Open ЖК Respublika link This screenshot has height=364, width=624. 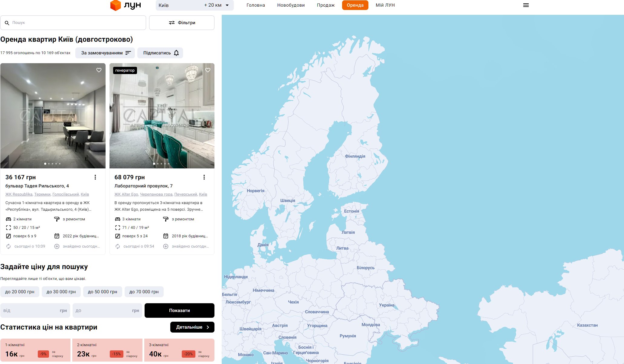pos(19,194)
